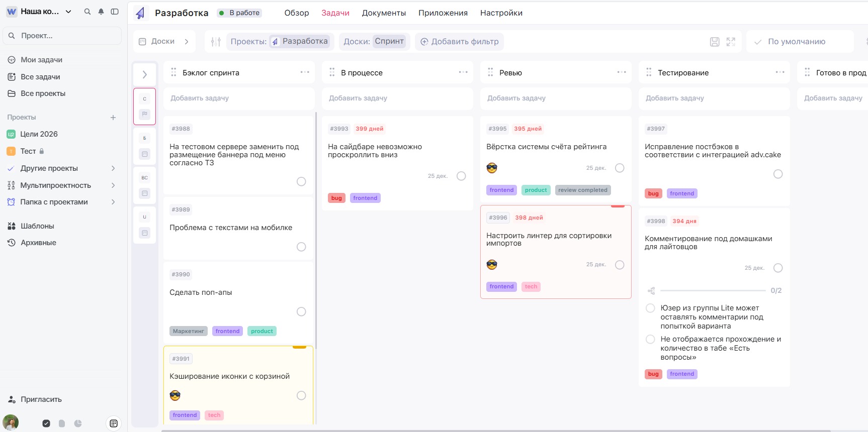Image resolution: width=868 pixels, height=432 pixels.
Task: Open the workspace dropdown Наша ко...
Action: tap(40, 12)
